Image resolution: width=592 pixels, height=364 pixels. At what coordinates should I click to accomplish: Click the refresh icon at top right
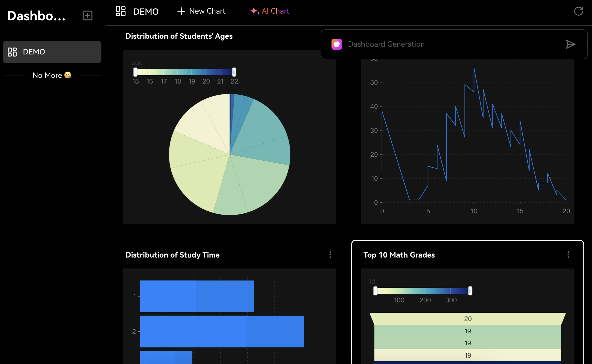(x=579, y=11)
